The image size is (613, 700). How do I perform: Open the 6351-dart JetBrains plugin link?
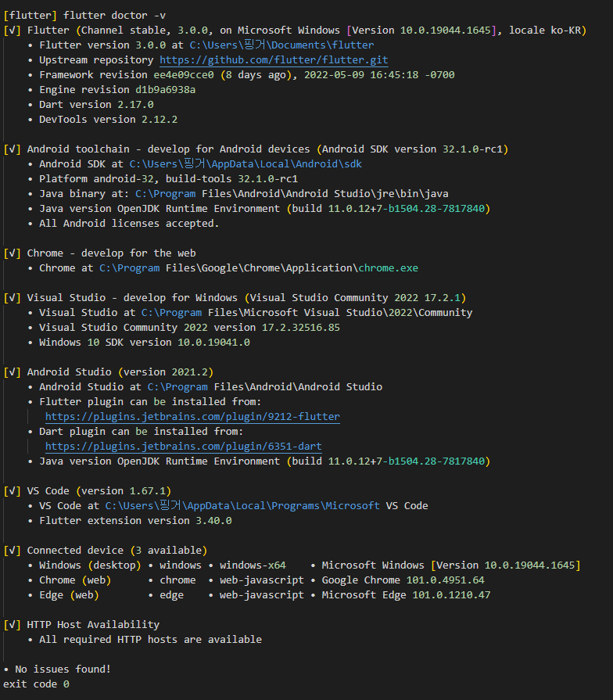point(184,447)
